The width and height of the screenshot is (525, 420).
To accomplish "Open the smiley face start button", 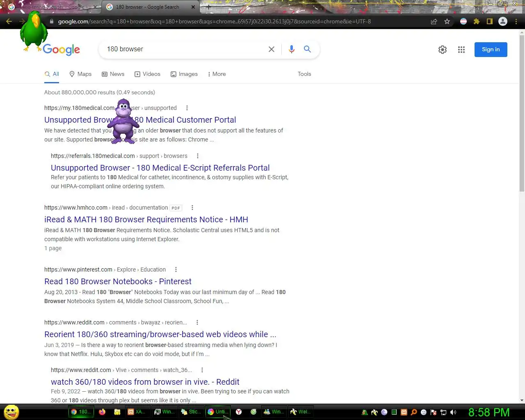I will (11, 412).
